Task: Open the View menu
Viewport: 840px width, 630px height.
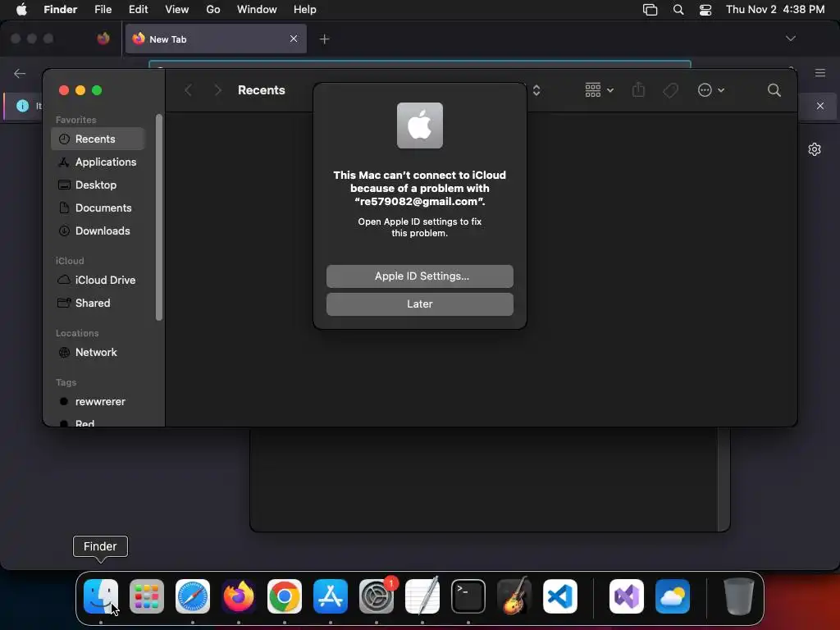Action: (177, 9)
